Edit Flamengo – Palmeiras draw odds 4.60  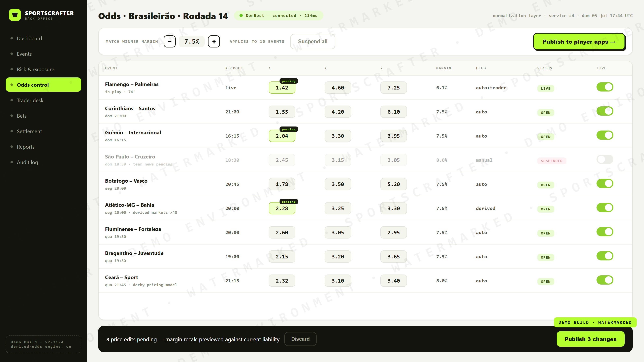337,88
